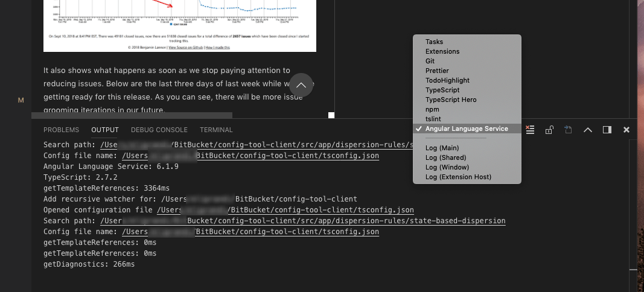Click the open issues chart legend
Viewport: 644px width, 292px height.
(x=179, y=25)
